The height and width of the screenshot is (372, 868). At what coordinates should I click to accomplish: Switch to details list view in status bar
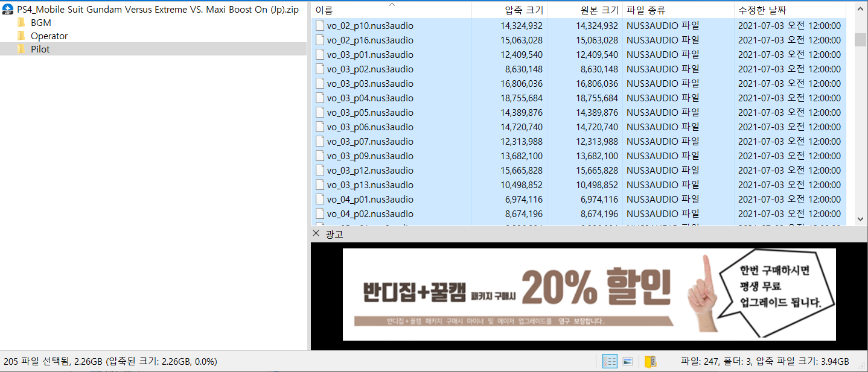(610, 362)
